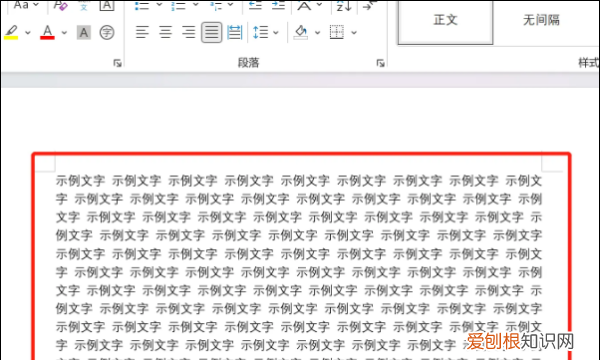Image resolution: width=600 pixels, height=360 pixels.
Task: Increase paragraph indent
Action: pos(278,5)
